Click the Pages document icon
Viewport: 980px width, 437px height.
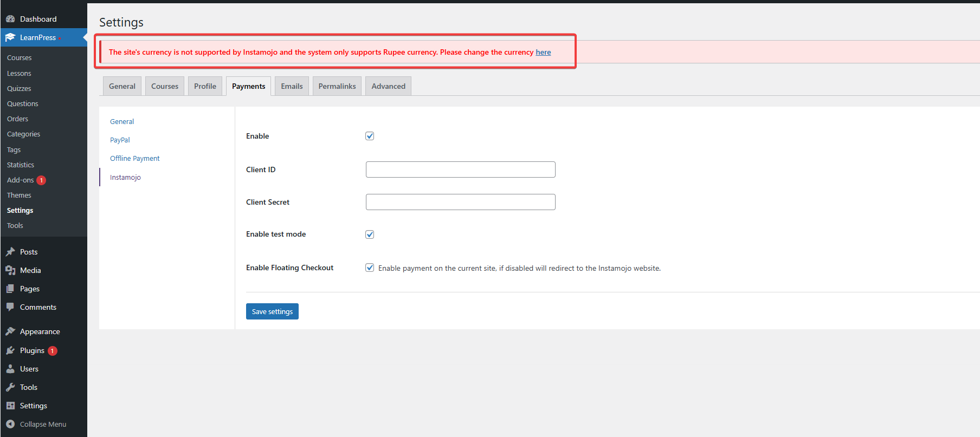[10, 289]
